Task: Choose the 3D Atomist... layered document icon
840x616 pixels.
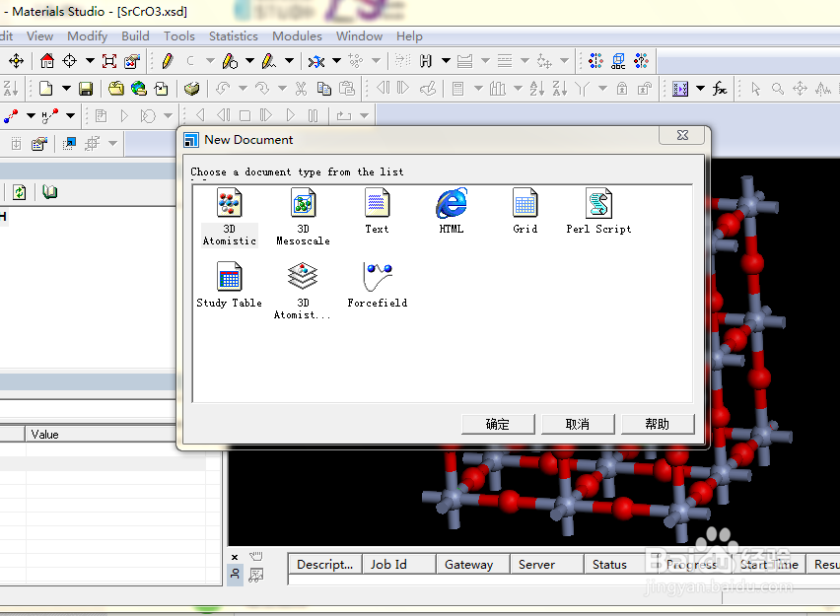Action: click(303, 291)
